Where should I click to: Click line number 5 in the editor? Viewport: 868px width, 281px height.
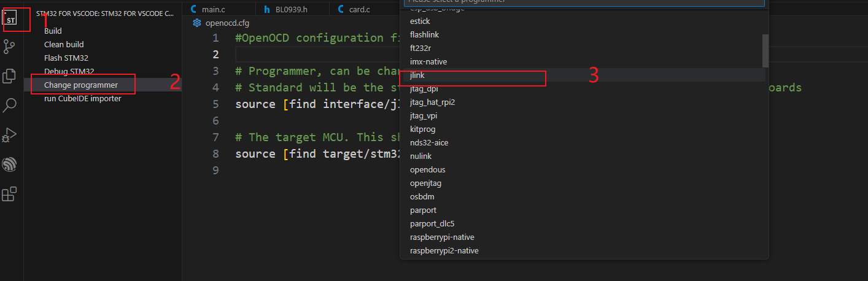pos(215,104)
